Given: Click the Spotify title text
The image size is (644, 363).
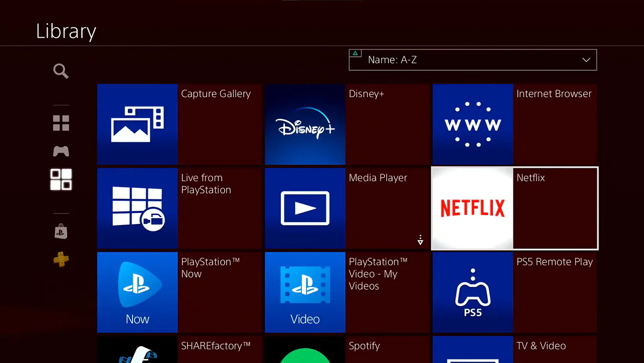Looking at the screenshot, I should coord(364,346).
